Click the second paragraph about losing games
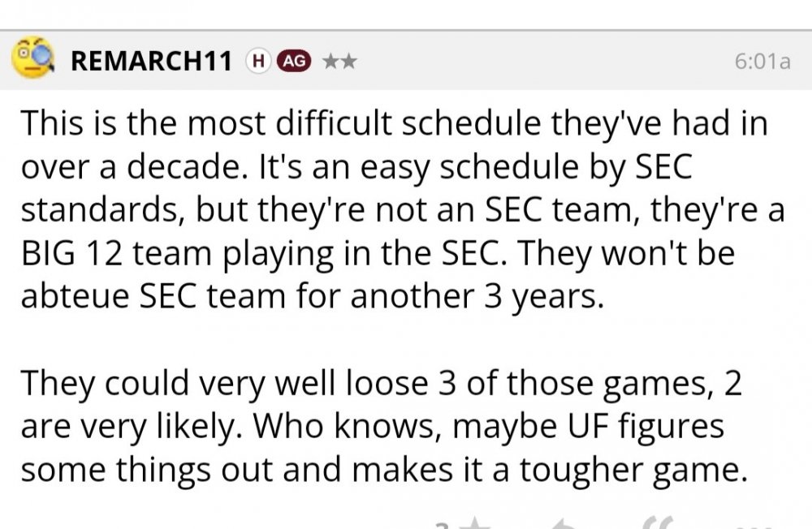The height and width of the screenshot is (529, 812). coord(382,426)
